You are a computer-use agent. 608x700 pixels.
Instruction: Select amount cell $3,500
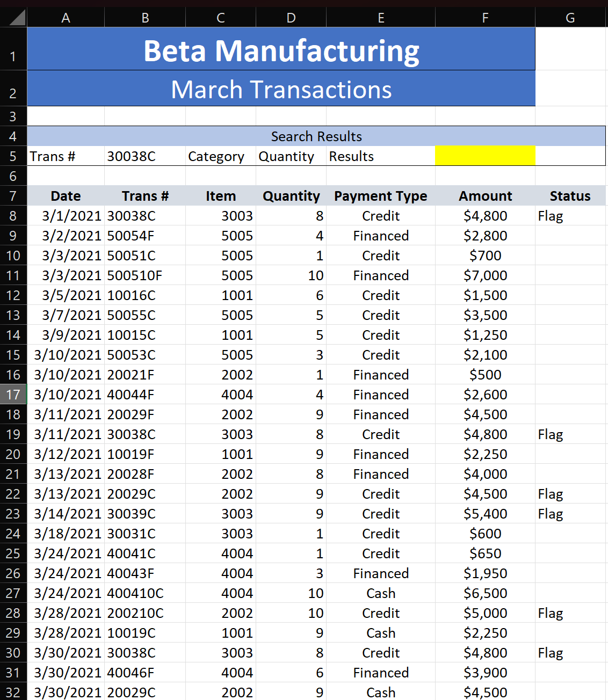click(x=485, y=315)
